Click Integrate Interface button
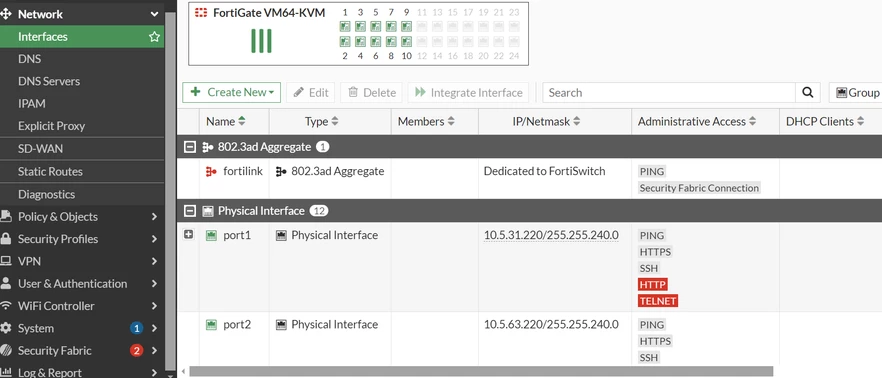 [x=469, y=92]
